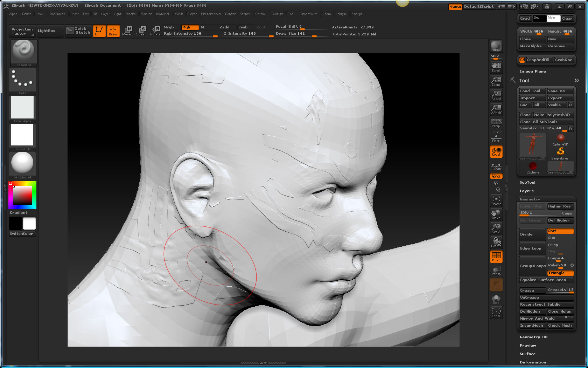Open the Zplugin menu
Screen dimensions: 588x368
pos(341,14)
